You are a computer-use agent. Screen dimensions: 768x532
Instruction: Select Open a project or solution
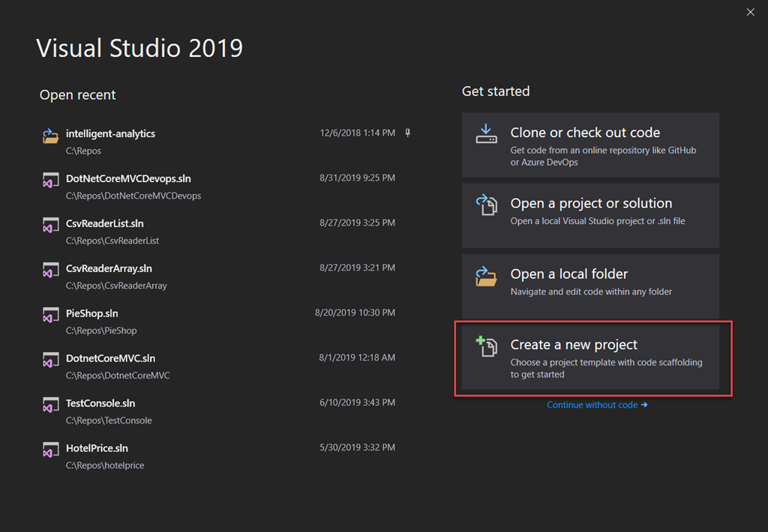tap(591, 215)
